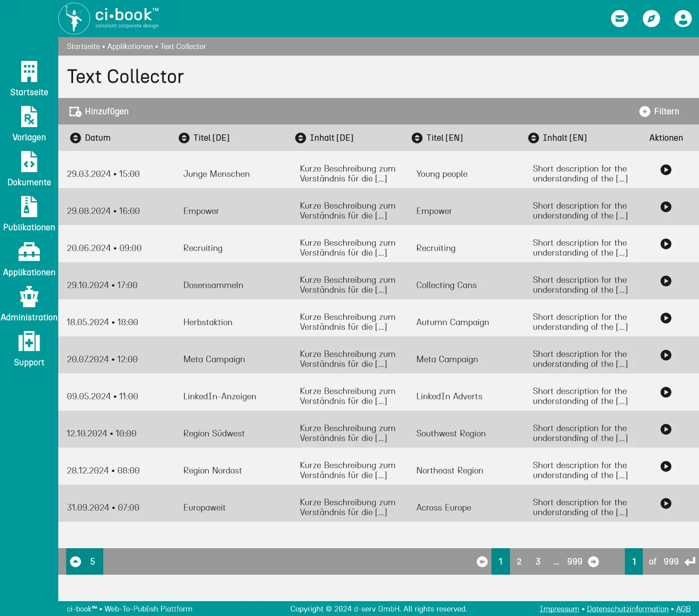699x616 pixels.
Task: Open actions for Region Südwest row
Action: (666, 429)
